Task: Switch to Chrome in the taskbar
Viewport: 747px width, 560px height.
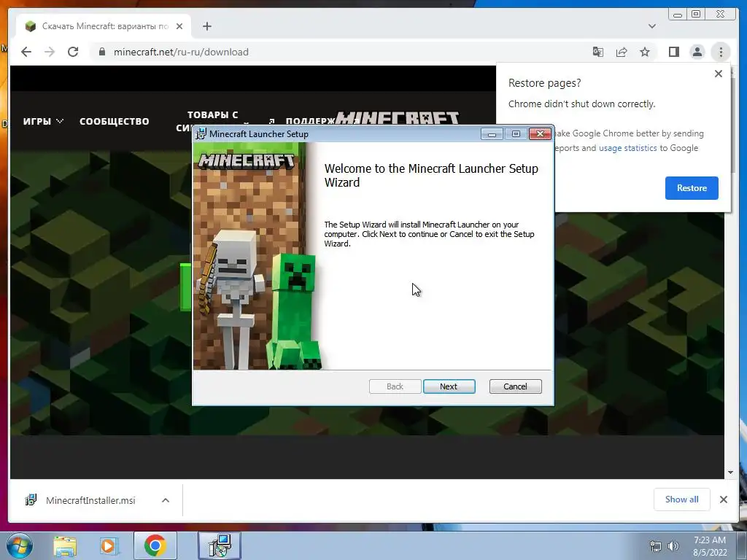Action: [155, 545]
